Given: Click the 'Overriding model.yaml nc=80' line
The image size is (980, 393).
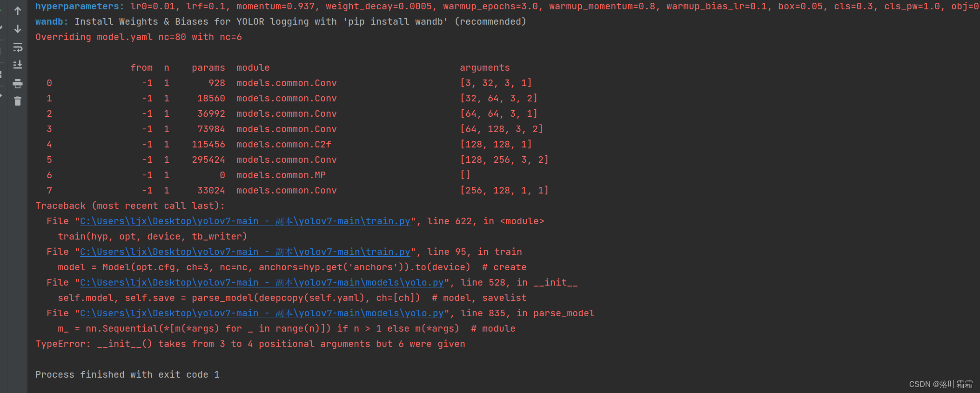Looking at the screenshot, I should click(x=138, y=37).
